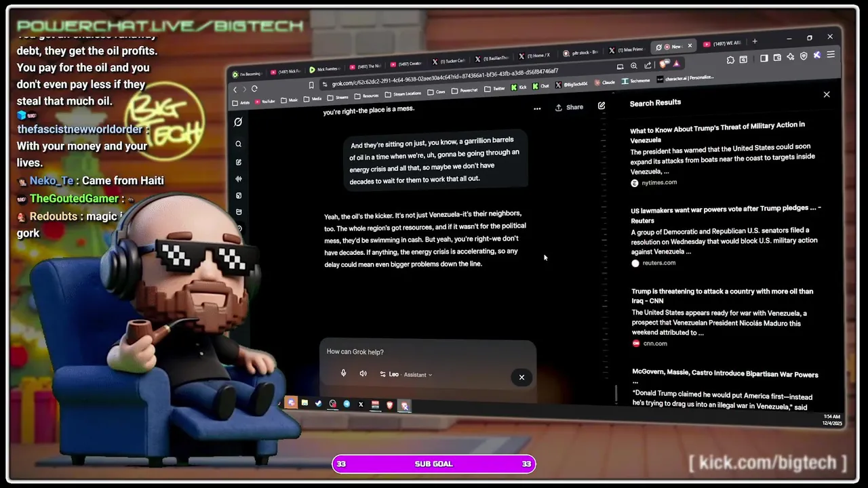Switch to the 'I'm Becoming' browser tab
Screen dimensions: 868x488
click(x=245, y=74)
